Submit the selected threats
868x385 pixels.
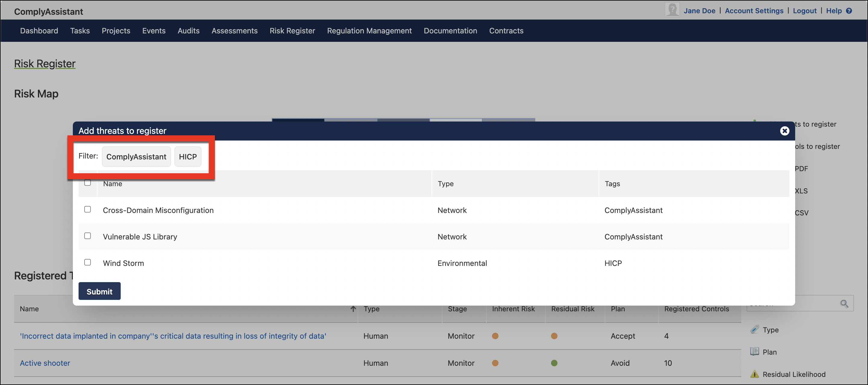click(x=99, y=291)
